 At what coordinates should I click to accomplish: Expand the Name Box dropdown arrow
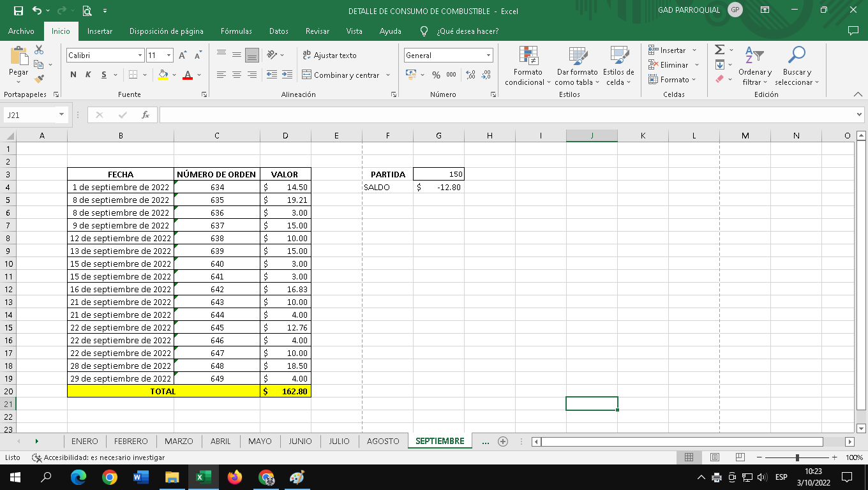(x=62, y=115)
